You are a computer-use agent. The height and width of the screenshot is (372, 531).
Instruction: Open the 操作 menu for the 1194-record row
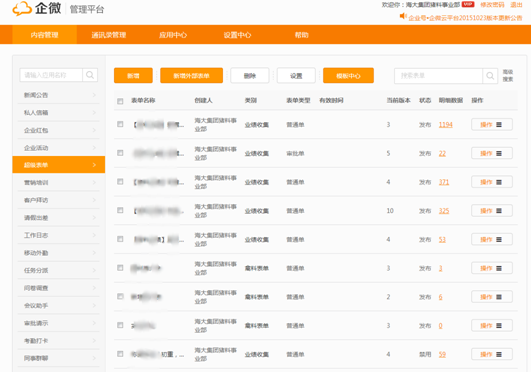492,124
